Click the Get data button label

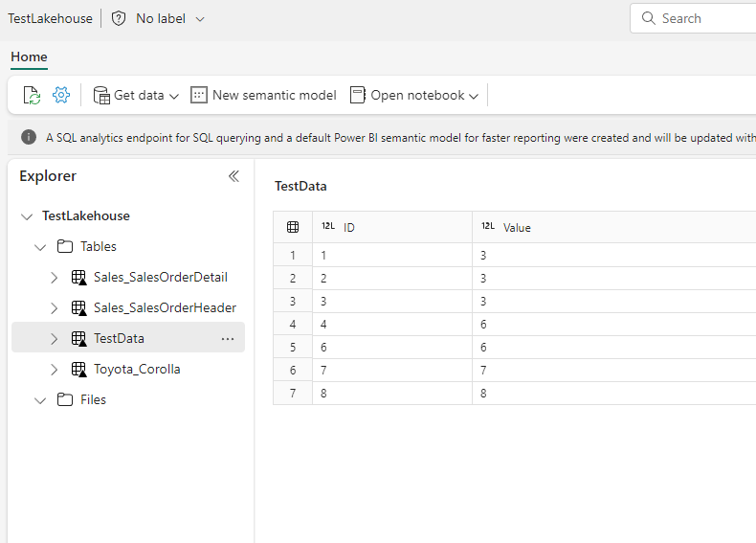pos(139,95)
